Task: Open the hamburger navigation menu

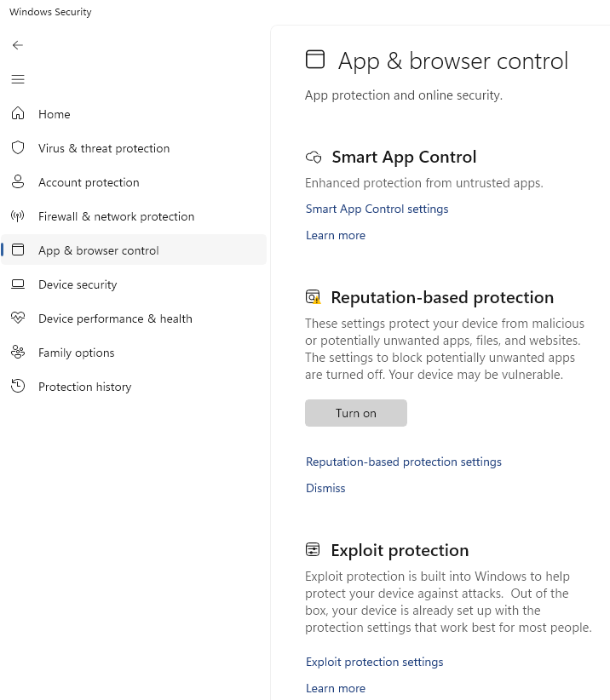Action: 18,79
